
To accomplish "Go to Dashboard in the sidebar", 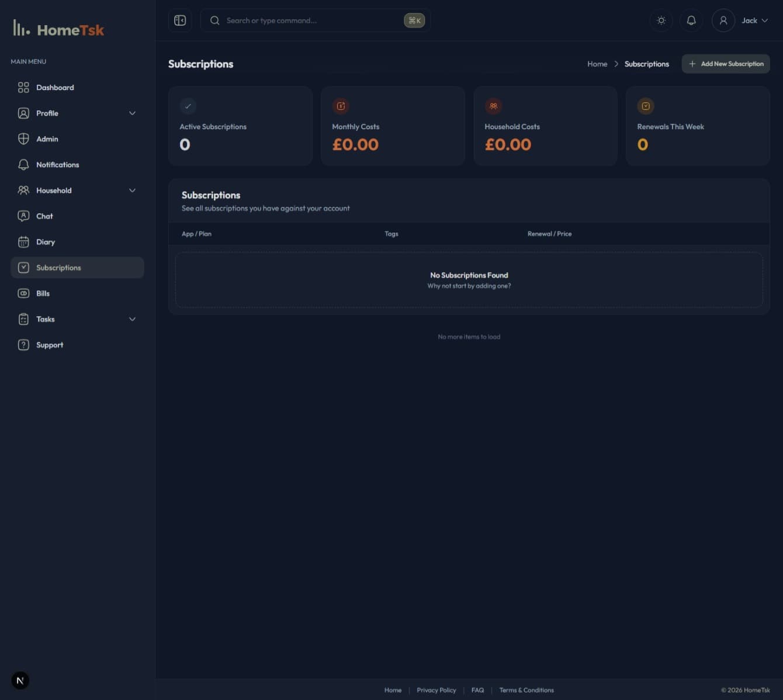I will [55, 88].
